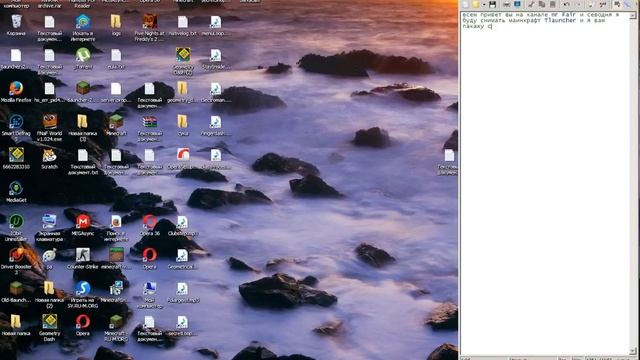Image resolution: width=640 pixels, height=360 pixels.
Task: Click the Copy icon in editor toolbar
Action: click(542, 4)
